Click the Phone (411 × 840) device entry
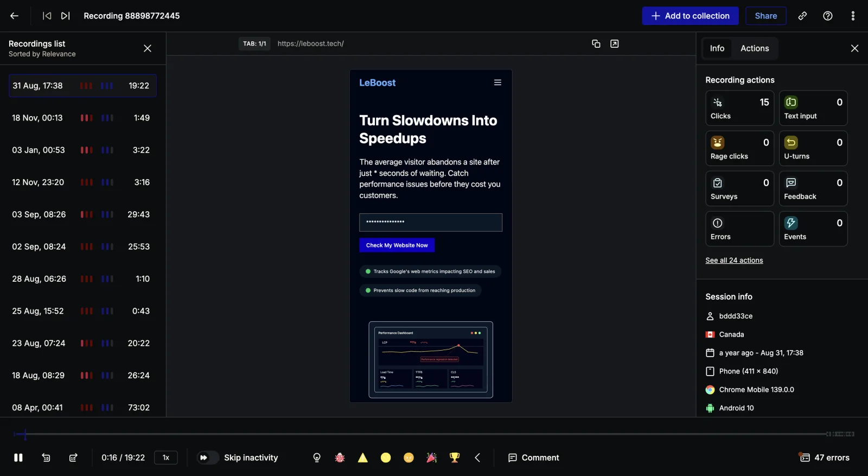Screen dimensions: 868x476 click(x=748, y=371)
